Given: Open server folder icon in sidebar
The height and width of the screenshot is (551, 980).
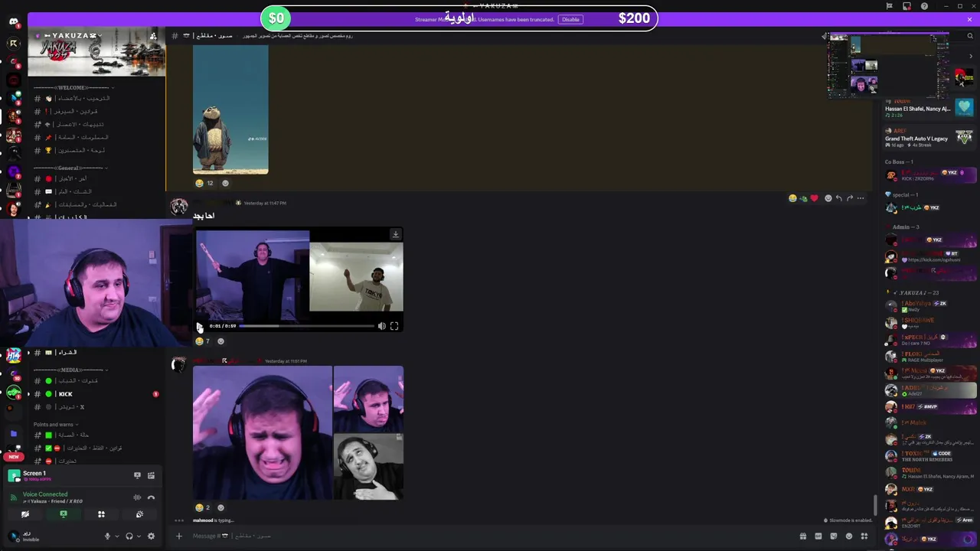Looking at the screenshot, I should tap(13, 434).
